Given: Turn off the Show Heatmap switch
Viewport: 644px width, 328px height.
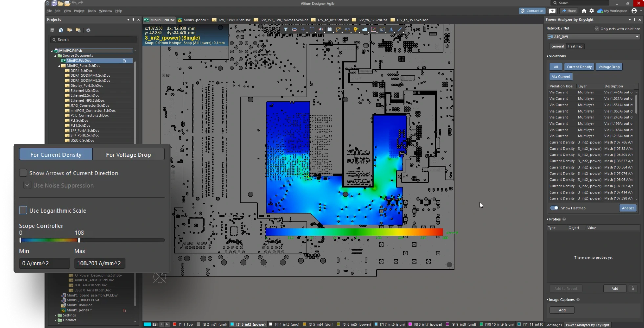Looking at the screenshot, I should point(554,208).
